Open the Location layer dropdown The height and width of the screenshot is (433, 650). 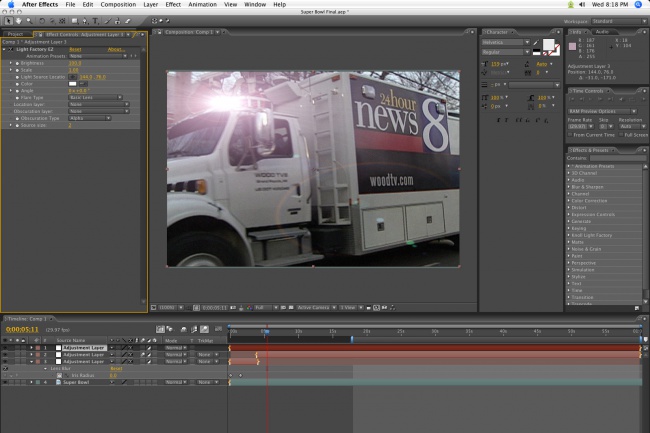pos(99,104)
